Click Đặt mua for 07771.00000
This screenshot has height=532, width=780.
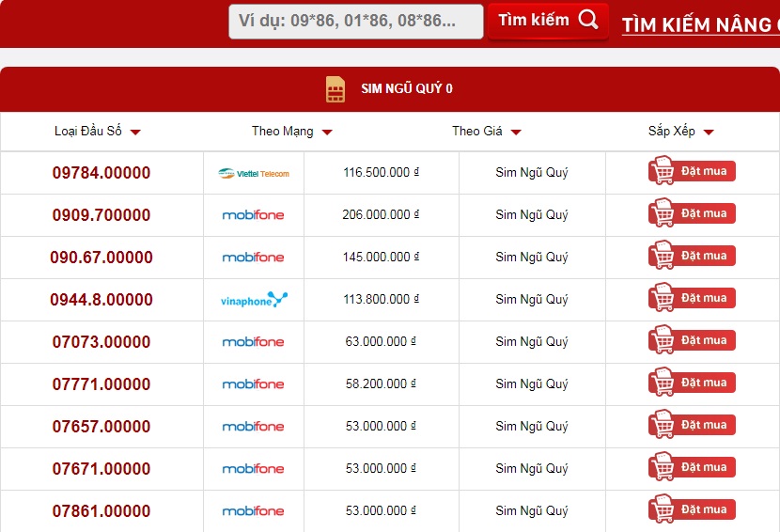tap(692, 383)
